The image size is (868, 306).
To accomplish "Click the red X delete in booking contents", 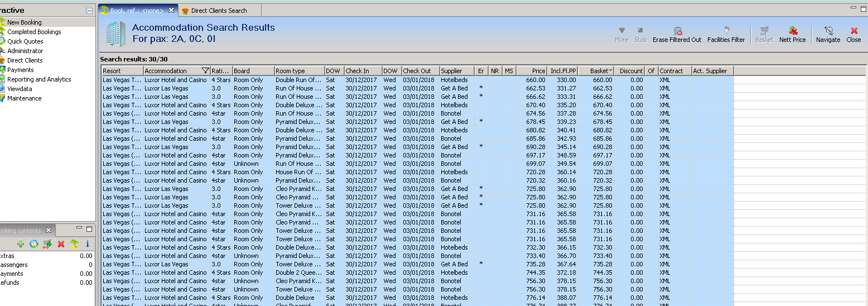I will click(61, 244).
